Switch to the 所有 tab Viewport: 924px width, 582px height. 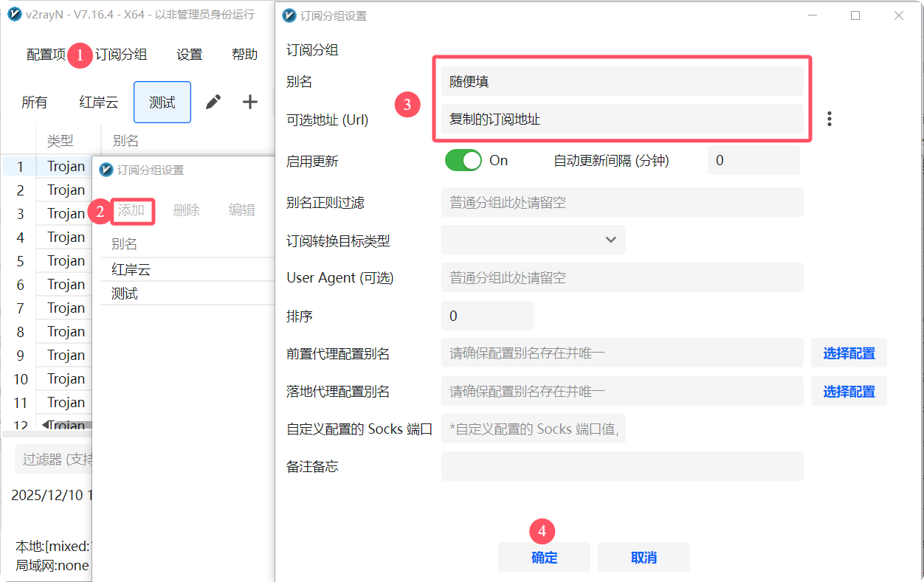coord(34,102)
